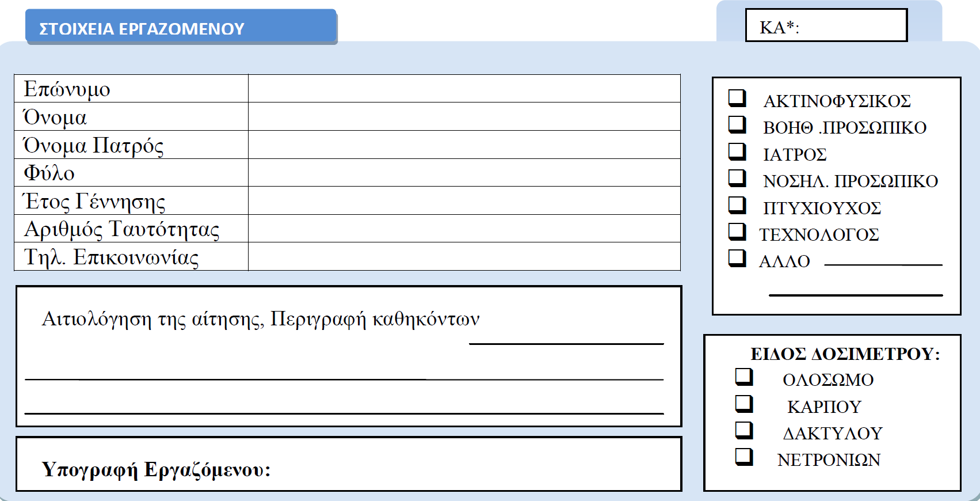This screenshot has width=980, height=501.
Task: Click the ΚΑ* field box
Action: tap(826, 25)
